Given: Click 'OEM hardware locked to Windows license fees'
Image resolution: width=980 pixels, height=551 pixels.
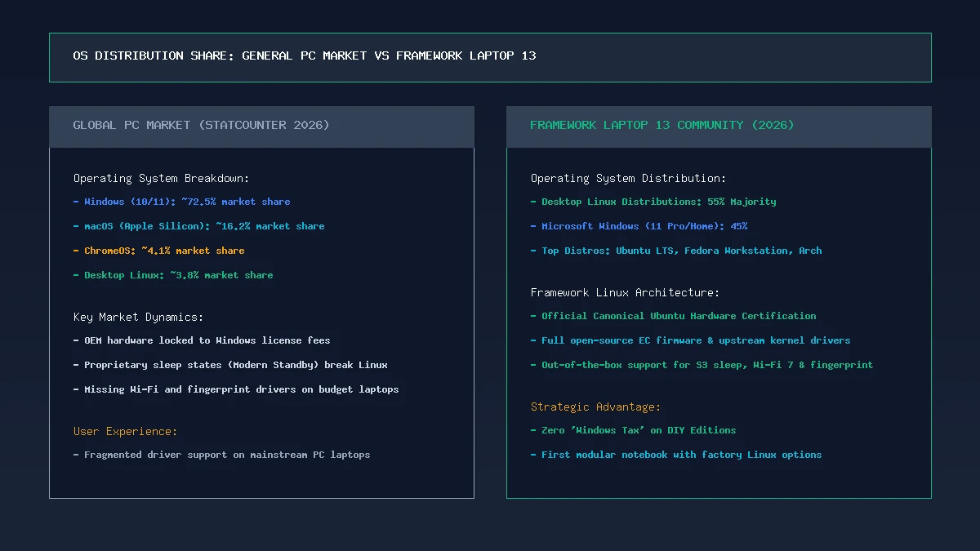Looking at the screenshot, I should (x=202, y=340).
